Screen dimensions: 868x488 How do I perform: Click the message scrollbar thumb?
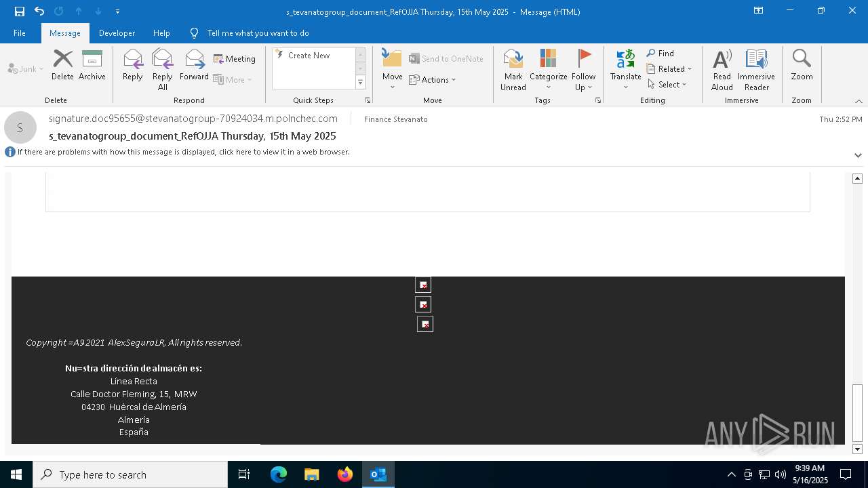[857, 413]
